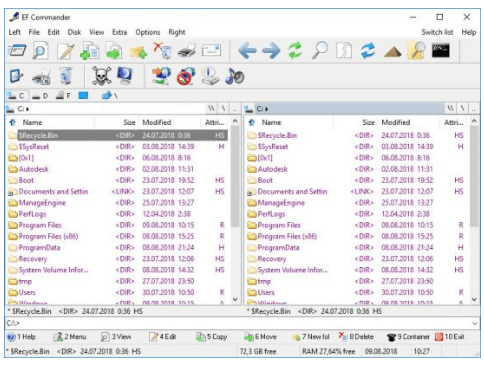Switch to drive D button

tap(41, 96)
